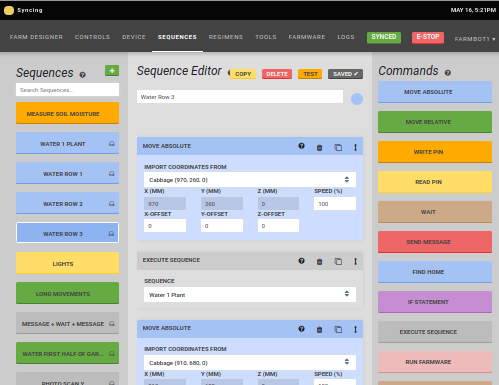
Task: Switch to the Tools tab
Action: tap(266, 37)
